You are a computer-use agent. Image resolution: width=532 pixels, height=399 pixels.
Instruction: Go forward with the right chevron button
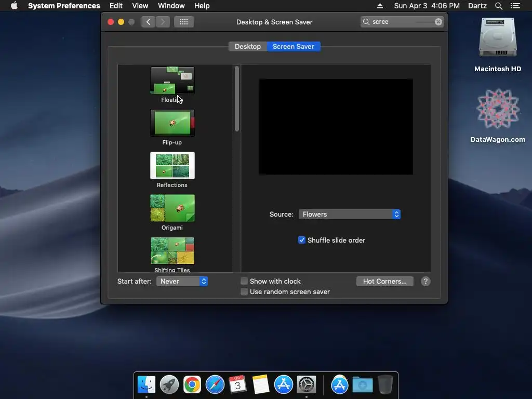click(x=163, y=22)
